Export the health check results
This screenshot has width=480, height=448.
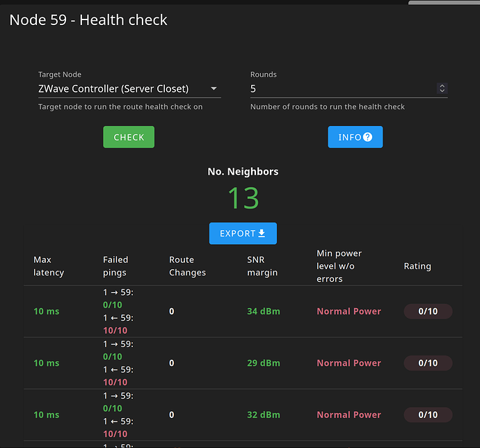tap(242, 234)
